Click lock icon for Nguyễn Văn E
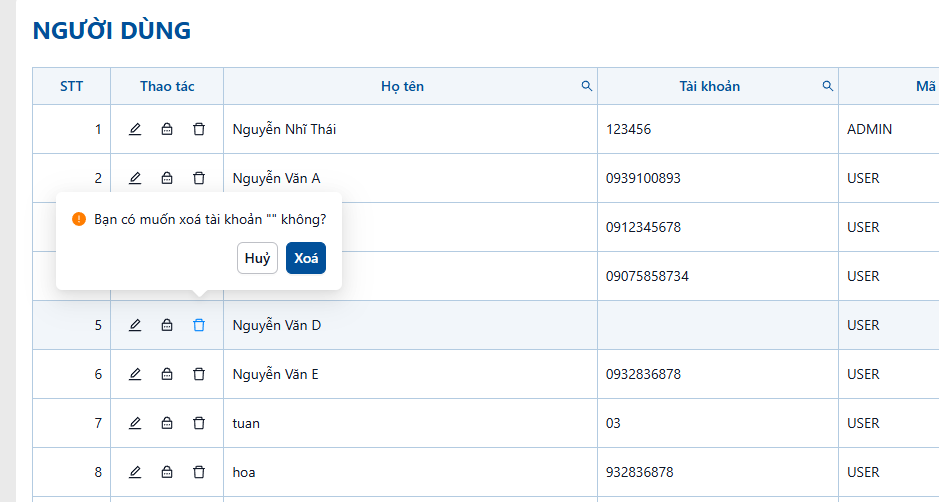 pos(167,374)
